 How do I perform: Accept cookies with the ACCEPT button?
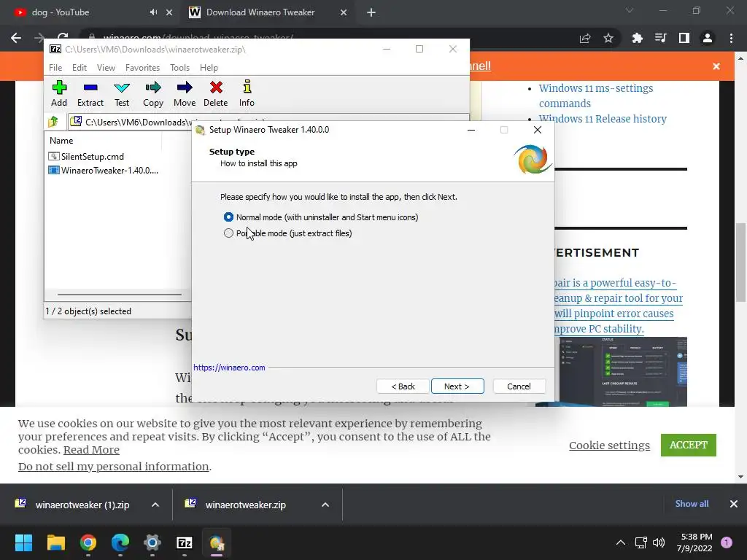(689, 446)
